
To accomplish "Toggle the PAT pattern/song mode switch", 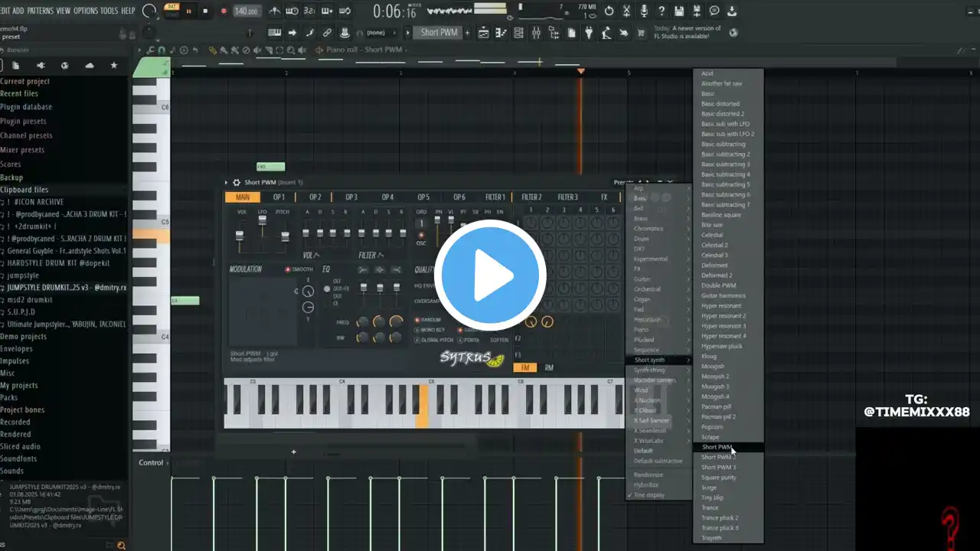I will pos(172,11).
